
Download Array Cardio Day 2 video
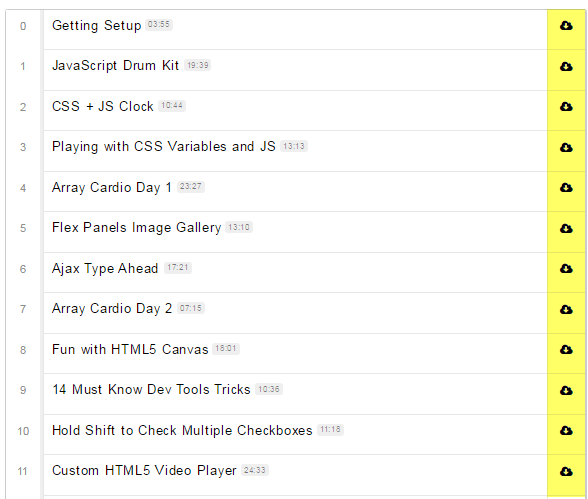point(566,309)
